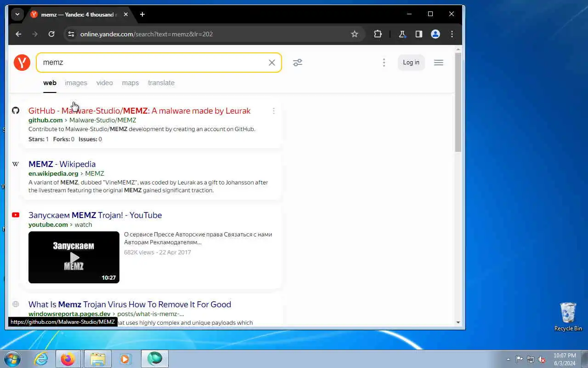Open Chrome extensions puzzle icon
The image size is (588, 368).
point(378,34)
